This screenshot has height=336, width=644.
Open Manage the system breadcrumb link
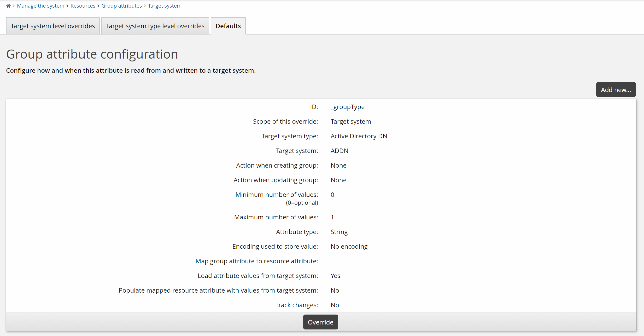pos(40,6)
